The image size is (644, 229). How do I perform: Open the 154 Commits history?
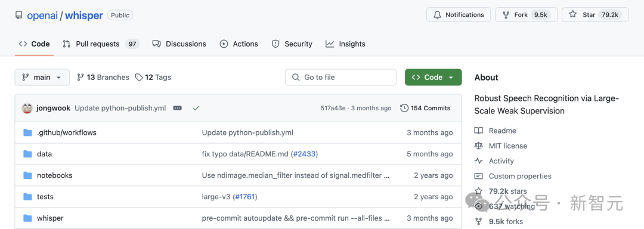click(425, 109)
